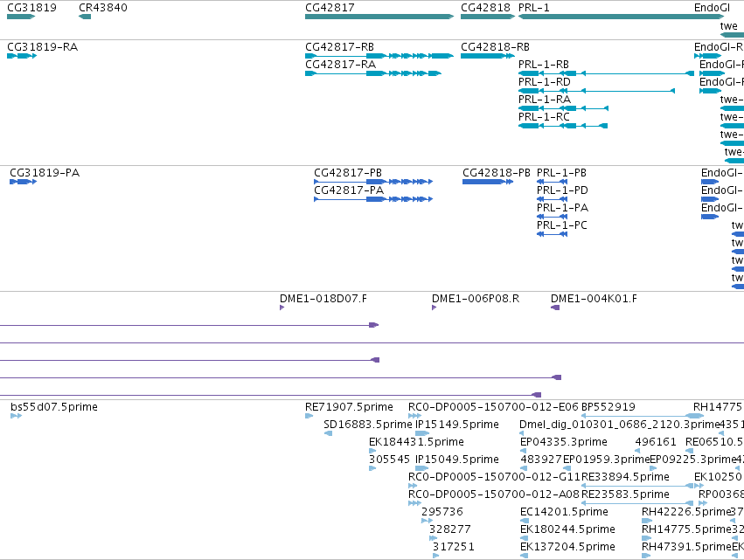
Task: Click EST EC14201.5prime
Action: click(x=524, y=521)
